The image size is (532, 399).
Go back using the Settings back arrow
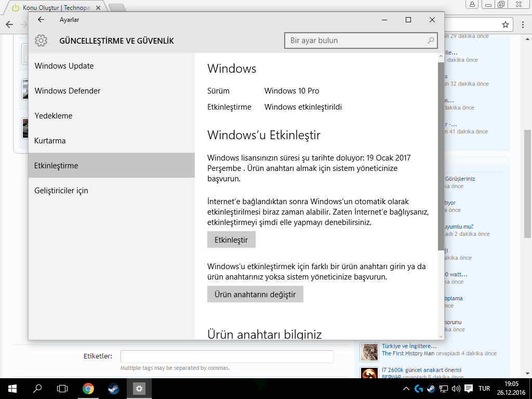[x=41, y=20]
